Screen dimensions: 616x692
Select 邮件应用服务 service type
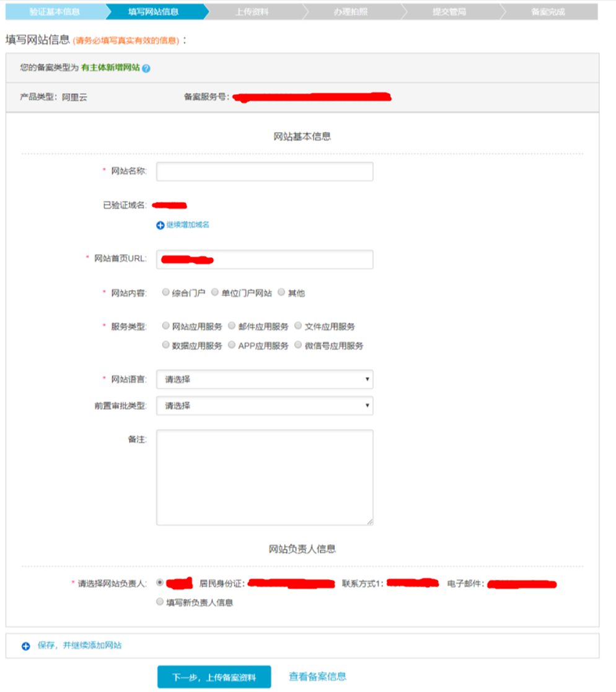pos(232,326)
